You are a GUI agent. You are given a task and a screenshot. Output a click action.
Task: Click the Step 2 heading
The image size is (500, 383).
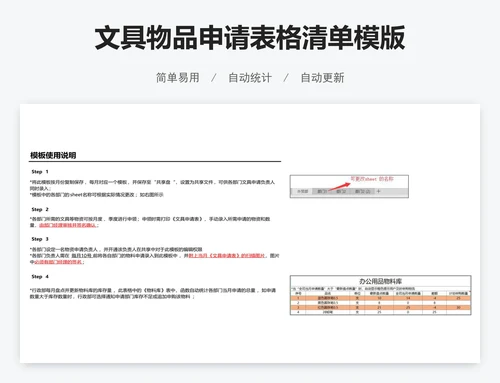(x=40, y=209)
